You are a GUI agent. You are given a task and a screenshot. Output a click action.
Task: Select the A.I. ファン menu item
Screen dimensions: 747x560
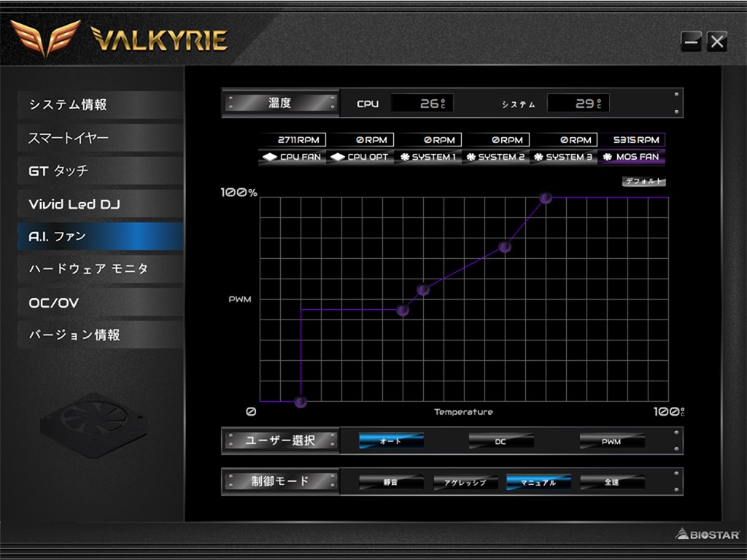pyautogui.click(x=100, y=236)
